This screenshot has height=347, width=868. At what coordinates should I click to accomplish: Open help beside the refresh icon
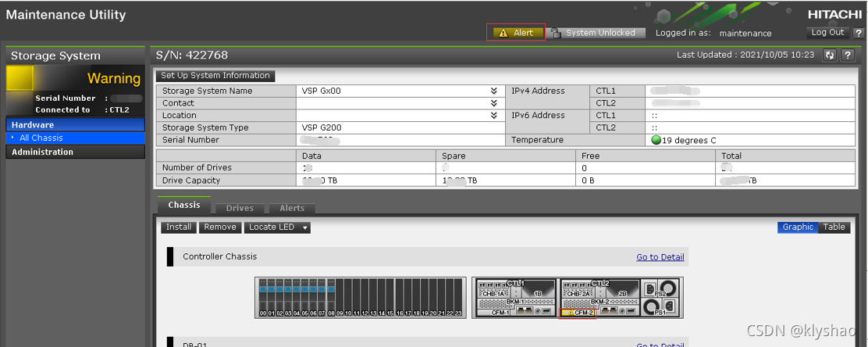[848, 55]
